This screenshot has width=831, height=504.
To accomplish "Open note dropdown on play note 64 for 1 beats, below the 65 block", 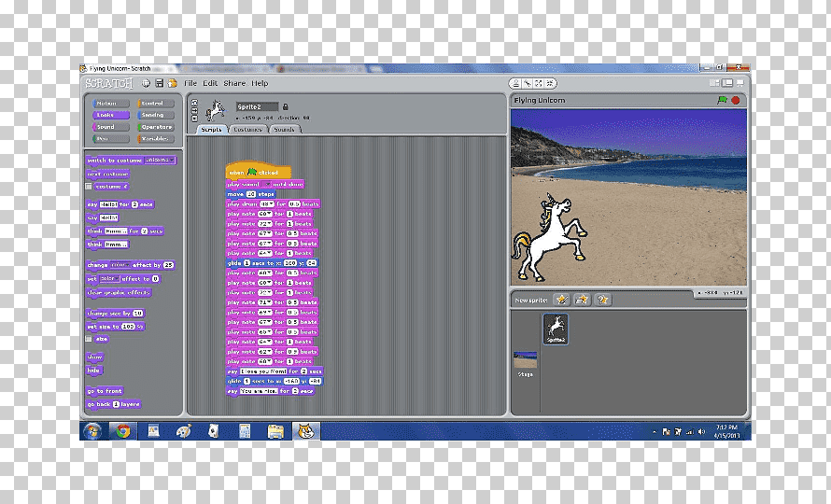I will click(265, 342).
